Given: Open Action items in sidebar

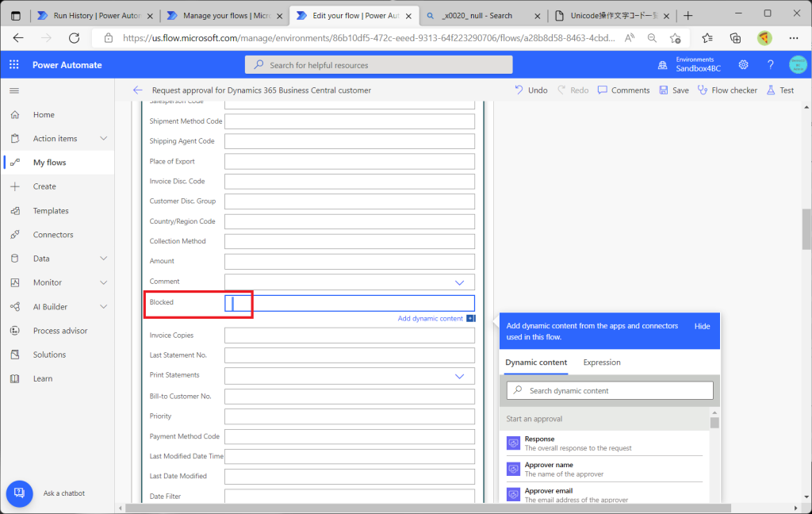Looking at the screenshot, I should 55,138.
